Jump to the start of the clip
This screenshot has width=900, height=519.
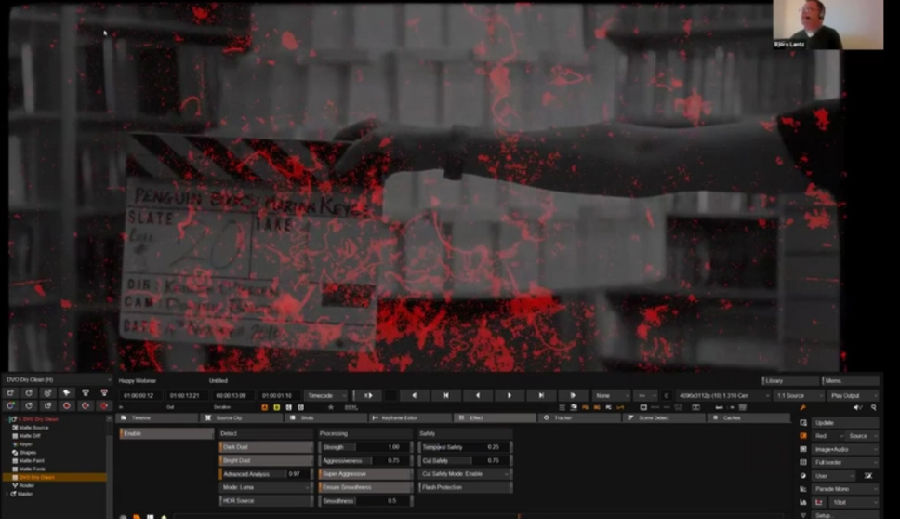click(446, 396)
